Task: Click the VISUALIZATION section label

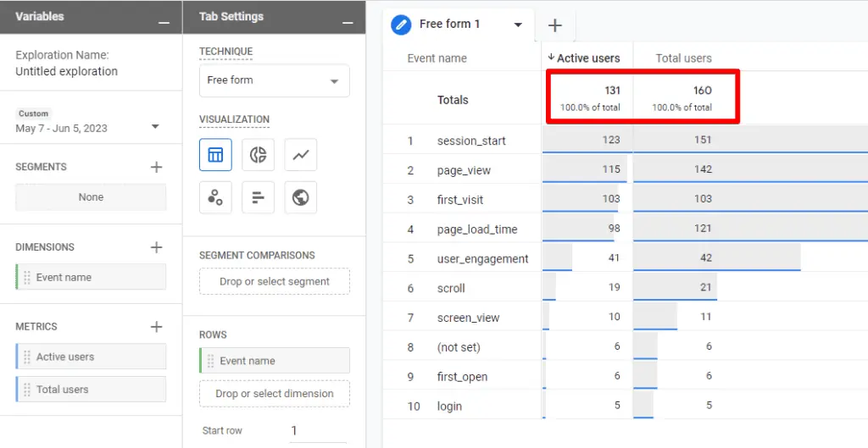Action: [x=234, y=119]
